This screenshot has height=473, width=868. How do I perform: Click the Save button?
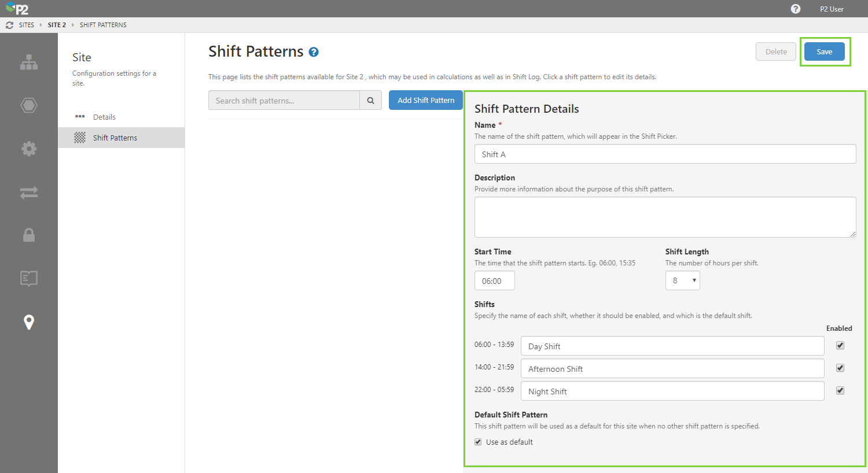coord(824,51)
